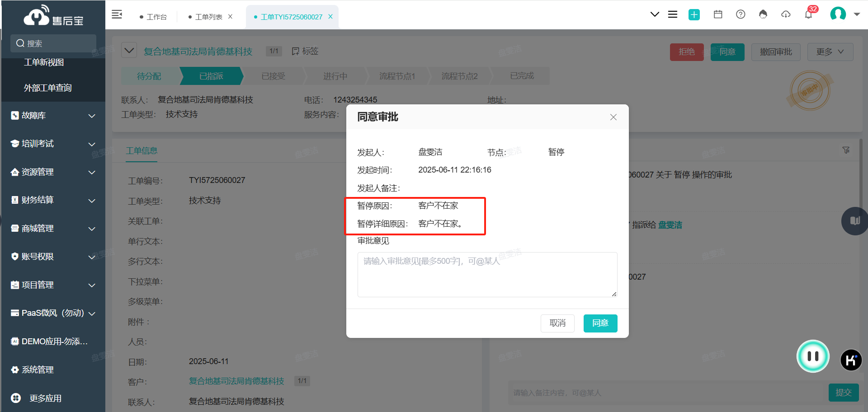This screenshot has height=412, width=868.
Task: Open the cloud download icon
Action: [786, 14]
